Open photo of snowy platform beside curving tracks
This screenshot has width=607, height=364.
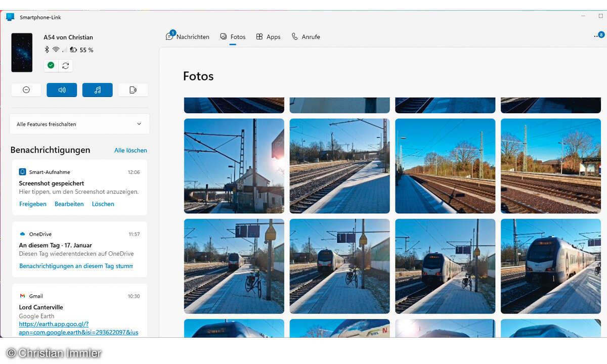click(339, 166)
